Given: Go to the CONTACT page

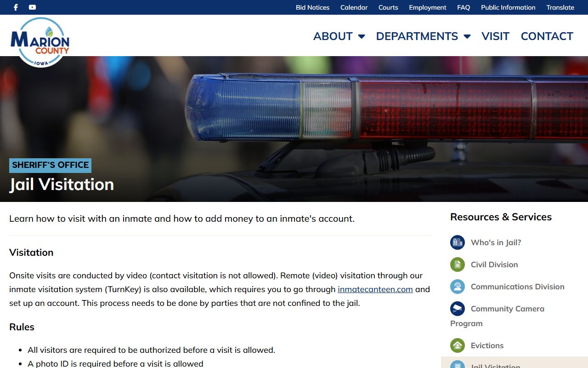Looking at the screenshot, I should pyautogui.click(x=547, y=36).
